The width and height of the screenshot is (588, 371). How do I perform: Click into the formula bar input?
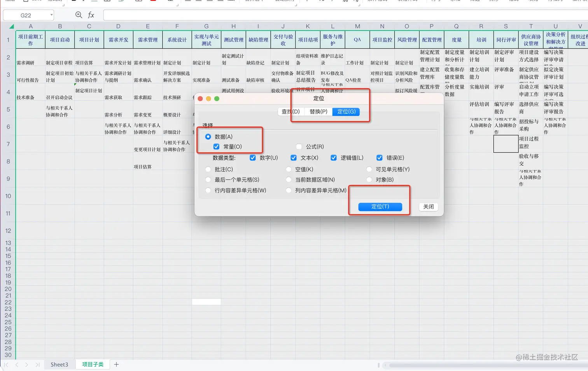(x=345, y=15)
